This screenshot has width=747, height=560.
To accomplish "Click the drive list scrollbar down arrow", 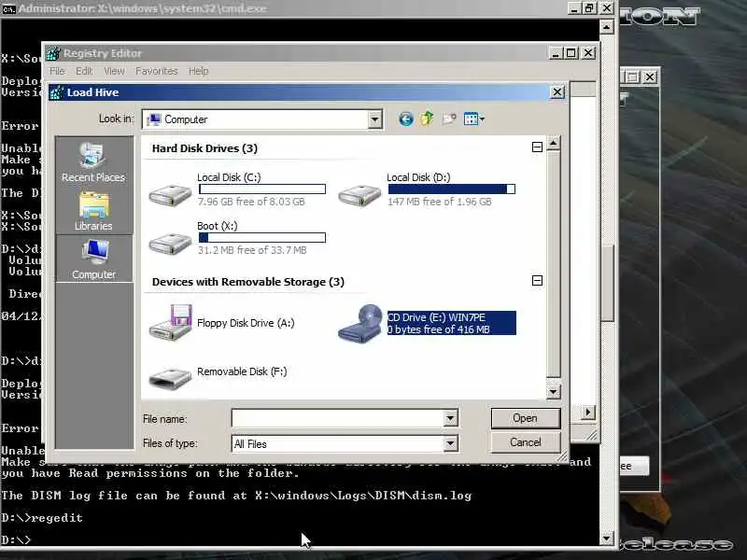I will pyautogui.click(x=553, y=392).
